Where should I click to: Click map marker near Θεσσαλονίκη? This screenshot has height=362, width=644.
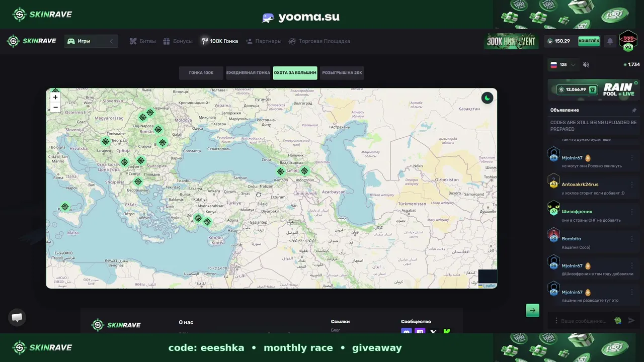[138, 182]
